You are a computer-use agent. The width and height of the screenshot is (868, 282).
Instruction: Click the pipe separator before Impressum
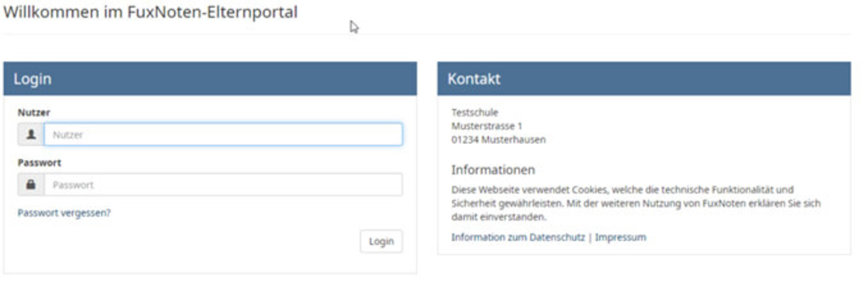click(590, 237)
